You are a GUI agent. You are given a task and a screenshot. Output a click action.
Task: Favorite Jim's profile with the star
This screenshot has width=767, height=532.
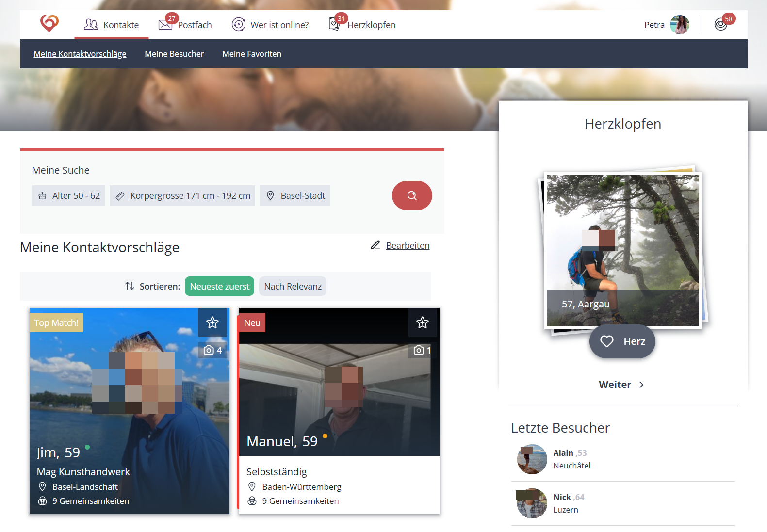tap(212, 322)
